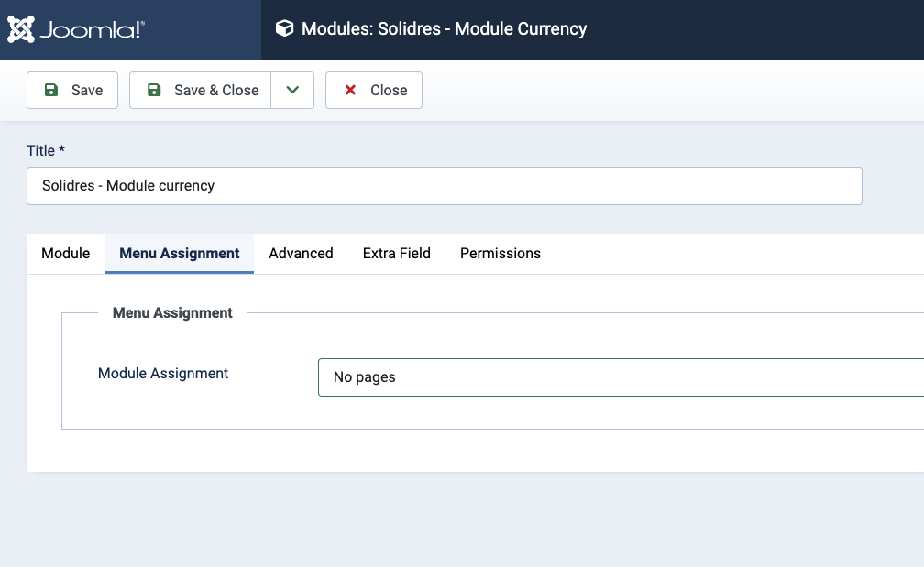
Task: Open the Permissions tab
Action: point(500,254)
